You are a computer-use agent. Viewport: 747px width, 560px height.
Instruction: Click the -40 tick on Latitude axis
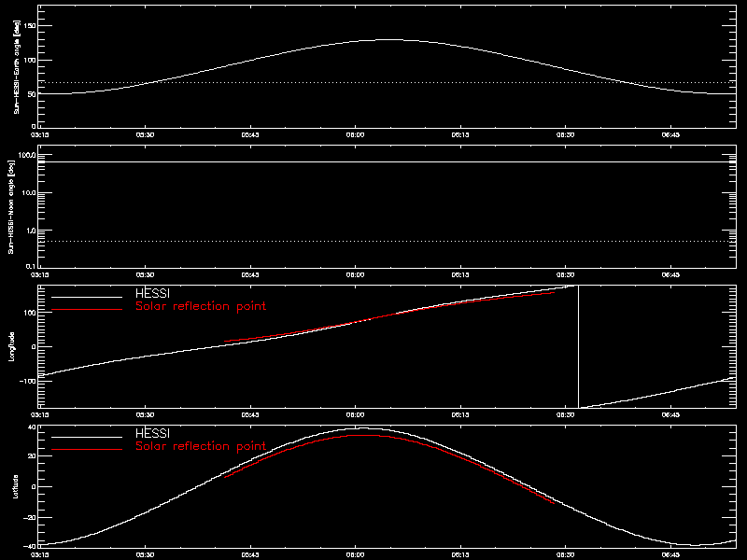pyautogui.click(x=30, y=547)
